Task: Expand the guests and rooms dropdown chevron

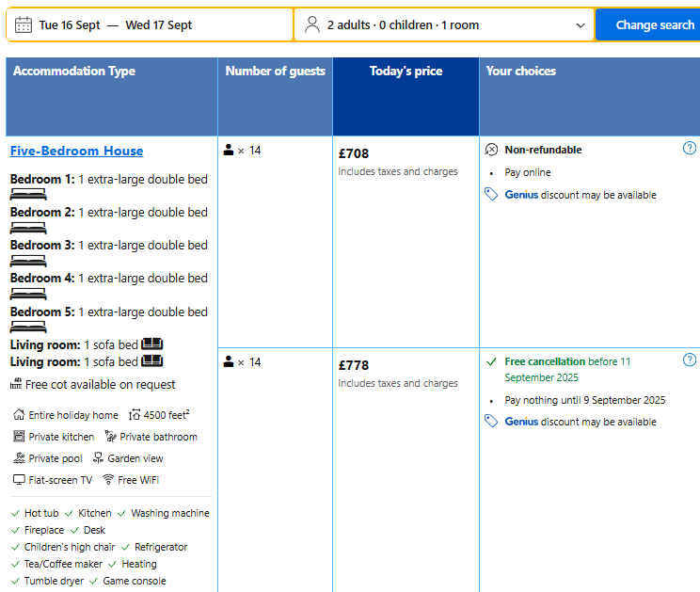Action: (x=580, y=25)
